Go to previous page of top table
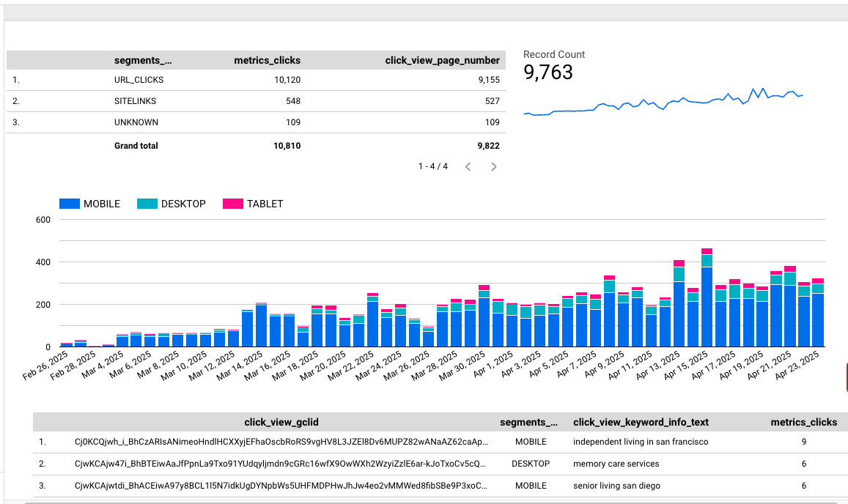 (468, 167)
